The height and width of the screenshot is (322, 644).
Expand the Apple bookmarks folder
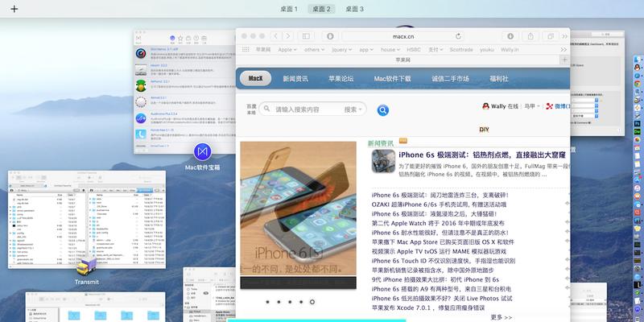coord(287,49)
